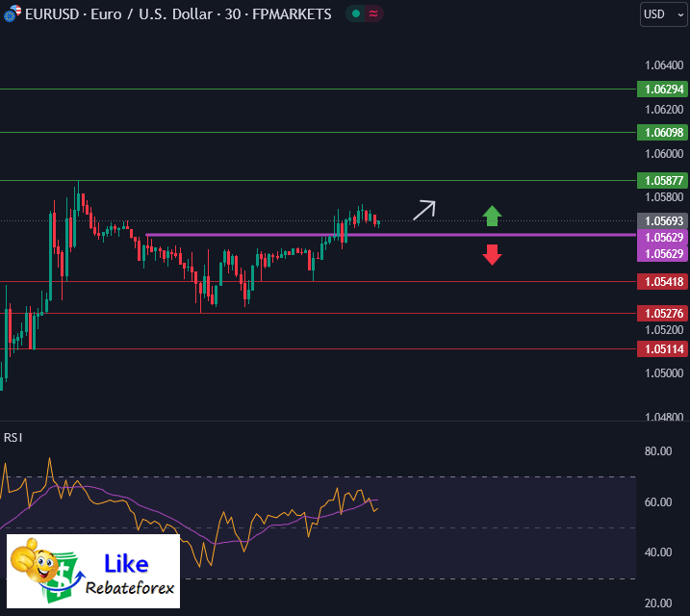Select the 1.05276 red price label
690x616 pixels.
coord(662,314)
